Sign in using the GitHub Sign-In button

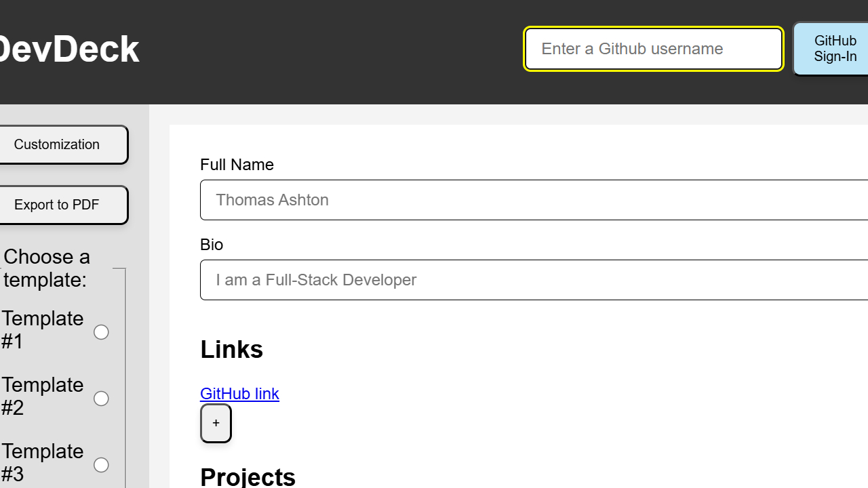pos(834,49)
